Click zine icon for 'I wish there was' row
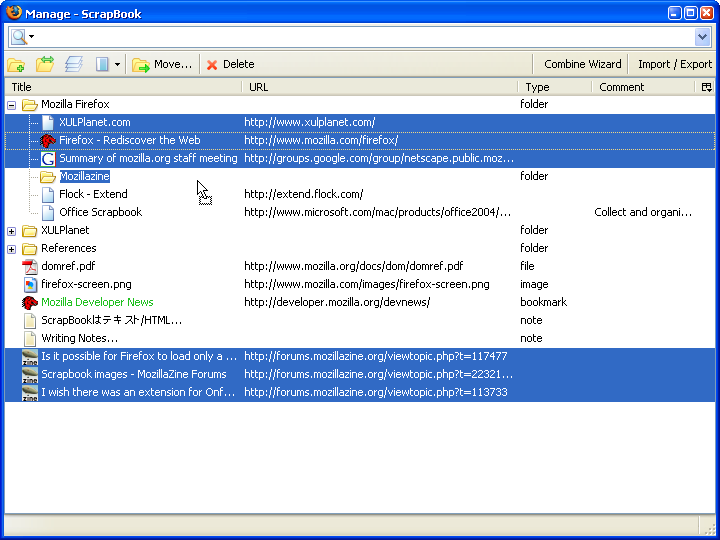Image resolution: width=720 pixels, height=540 pixels. [30, 393]
